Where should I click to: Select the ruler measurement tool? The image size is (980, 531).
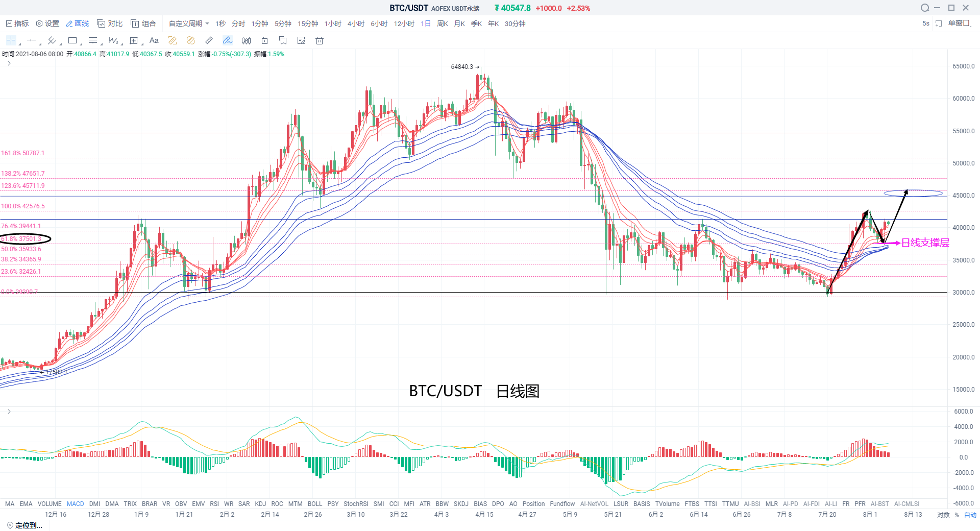209,40
